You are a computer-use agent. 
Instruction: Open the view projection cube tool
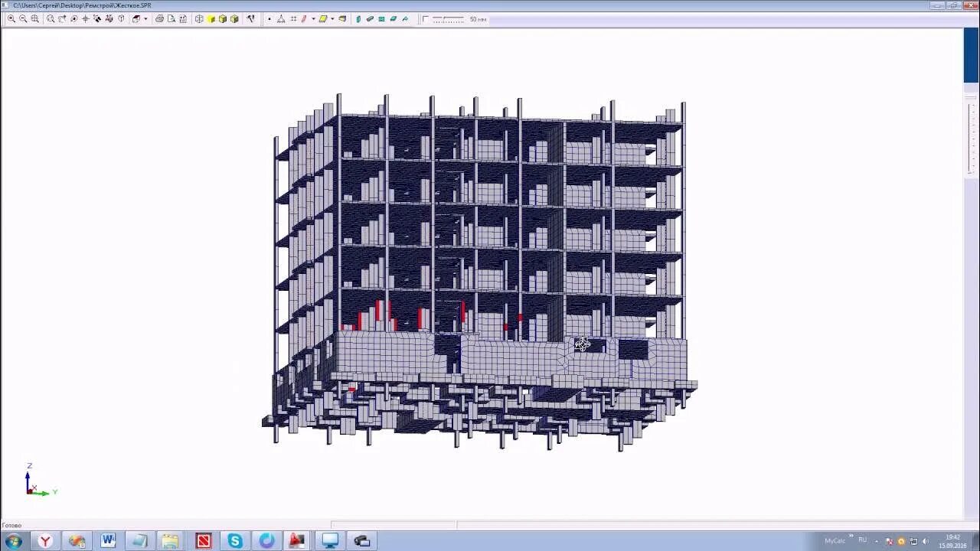click(136, 18)
